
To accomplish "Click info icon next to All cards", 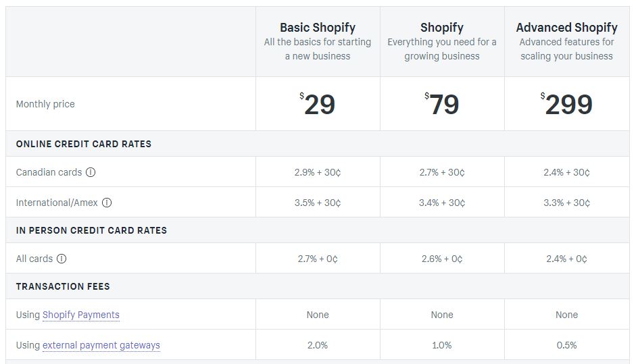I will point(62,259).
